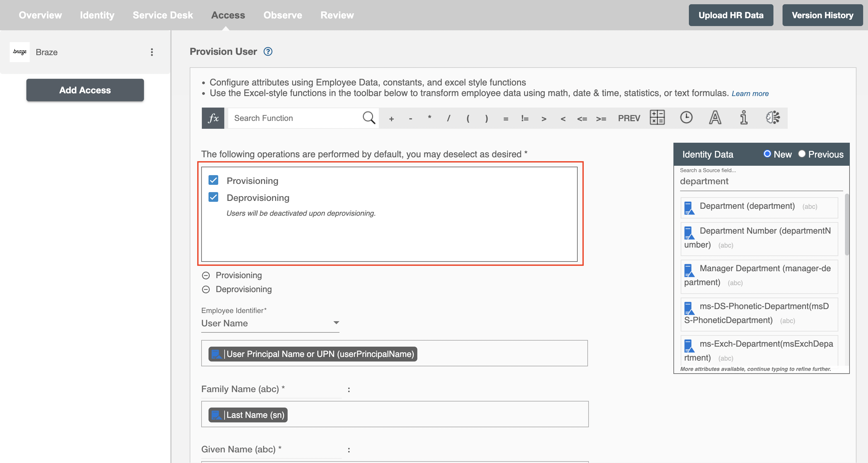Select the New radio button for Identity Data
868x463 pixels.
tap(766, 154)
